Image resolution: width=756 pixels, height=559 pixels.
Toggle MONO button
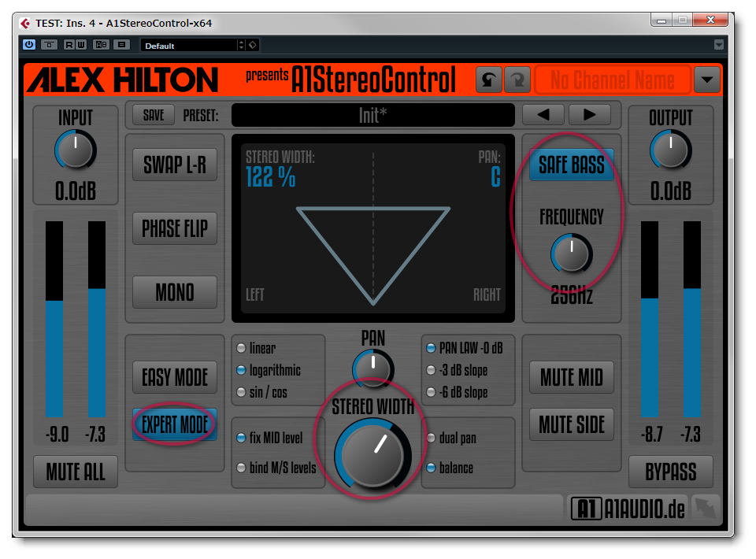click(x=175, y=292)
